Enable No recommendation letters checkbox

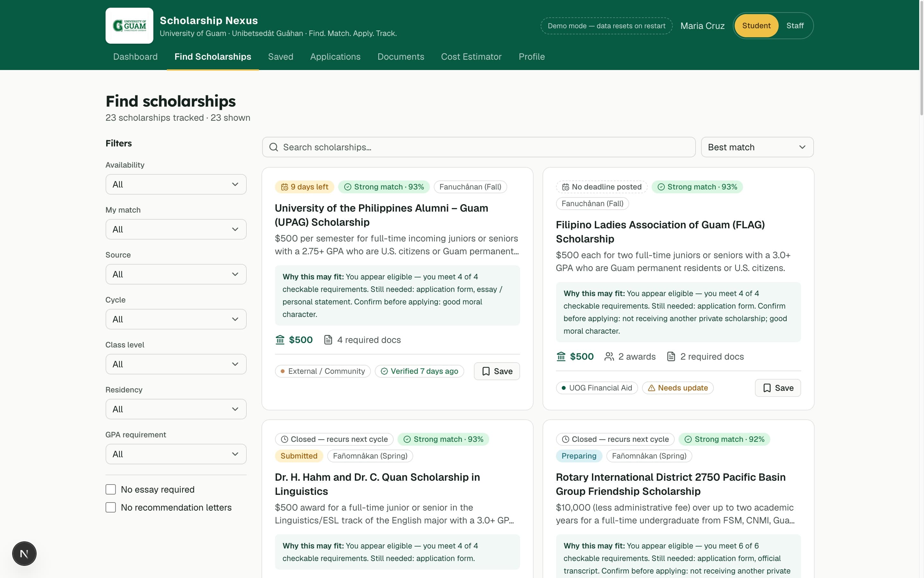[111, 507]
